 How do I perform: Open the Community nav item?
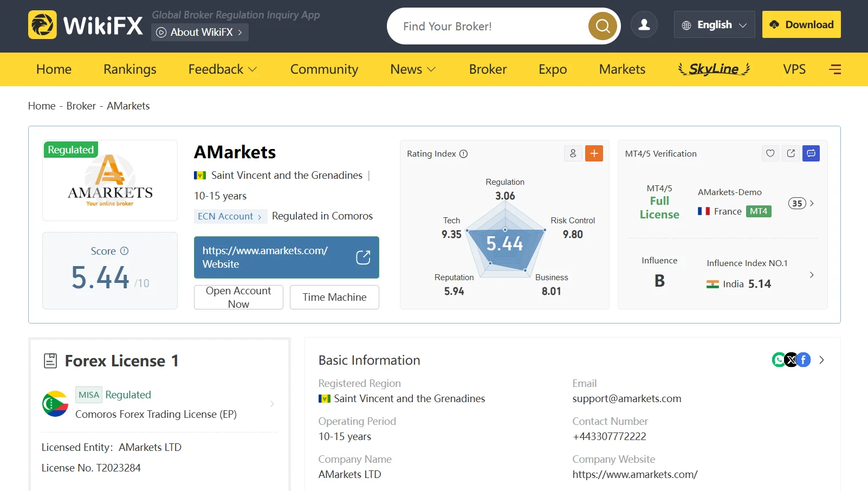(x=324, y=69)
